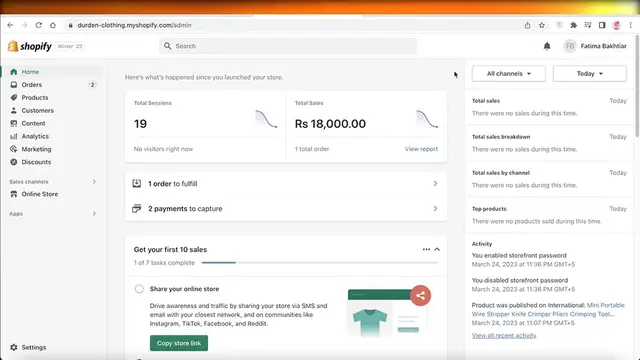Image resolution: width=640 pixels, height=360 pixels.
Task: Open the notifications bell
Action: tap(547, 46)
